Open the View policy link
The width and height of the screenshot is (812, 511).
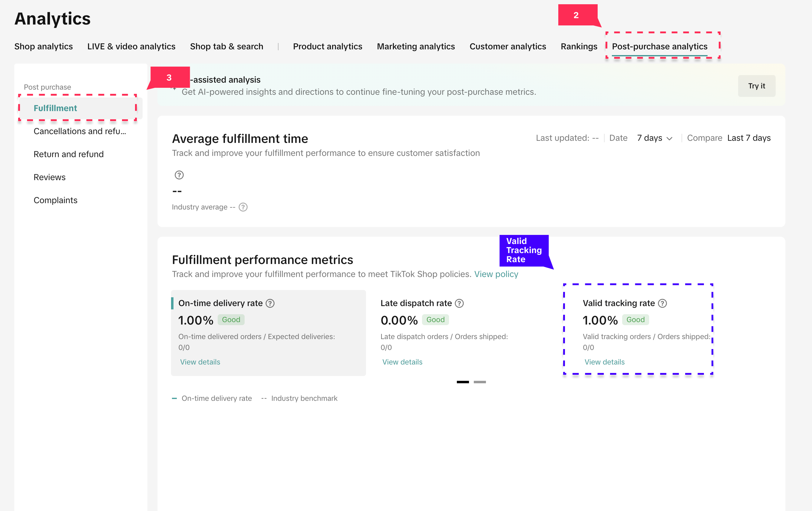click(496, 274)
